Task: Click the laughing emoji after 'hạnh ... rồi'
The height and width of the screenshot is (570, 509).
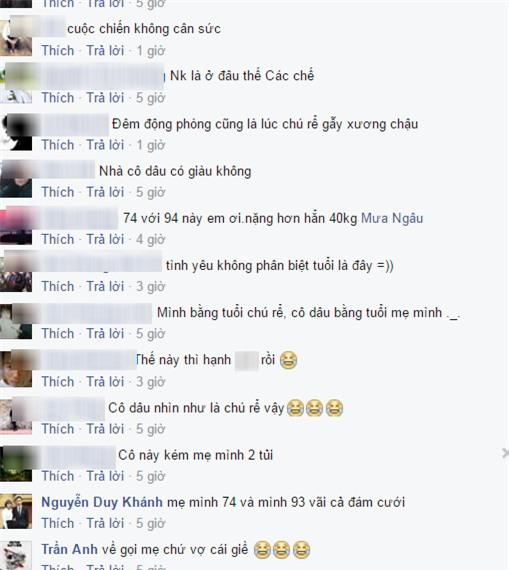Action: pos(288,360)
